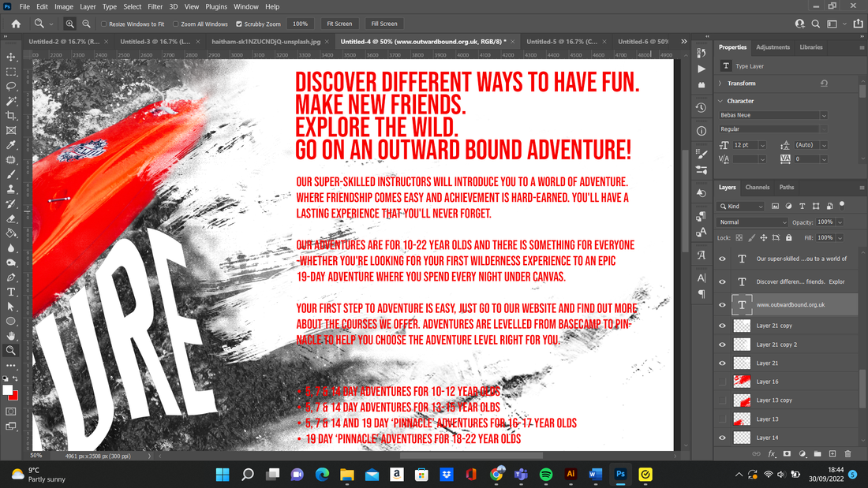
Task: Hide Layer 21 copy 2
Action: point(722,345)
